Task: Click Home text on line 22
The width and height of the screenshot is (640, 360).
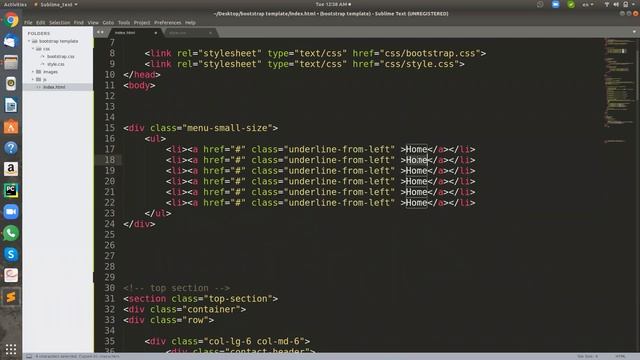Action: pyautogui.click(x=416, y=203)
